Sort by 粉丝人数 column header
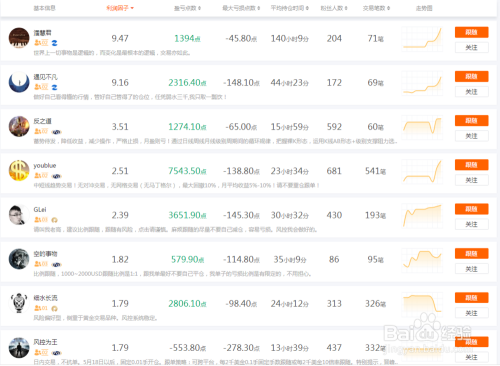The image size is (500, 366). (x=334, y=8)
